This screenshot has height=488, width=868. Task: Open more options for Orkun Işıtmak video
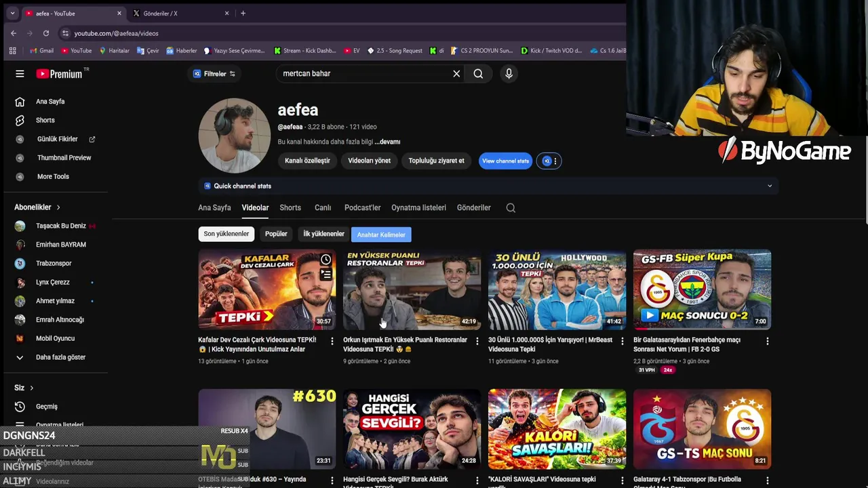click(x=477, y=341)
